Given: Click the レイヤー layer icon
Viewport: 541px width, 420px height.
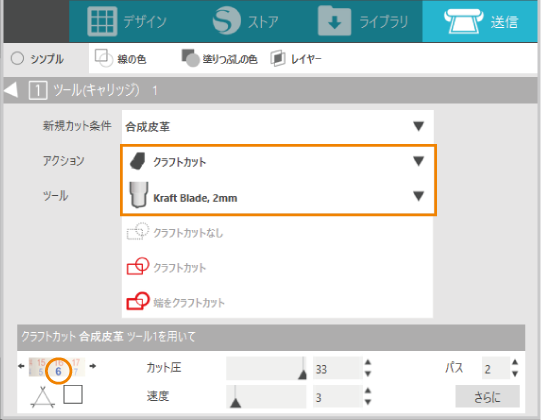Looking at the screenshot, I should [278, 58].
